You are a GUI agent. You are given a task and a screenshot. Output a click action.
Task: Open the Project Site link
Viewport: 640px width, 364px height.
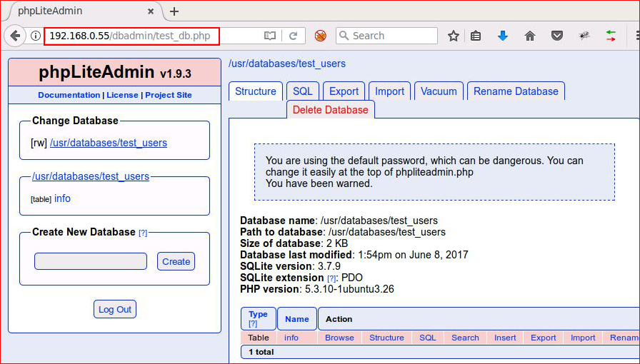point(169,95)
